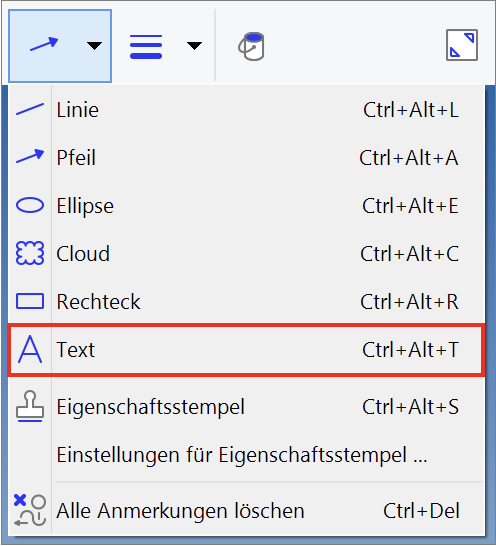
Task: Open the paint bucket fill color
Action: pos(251,46)
